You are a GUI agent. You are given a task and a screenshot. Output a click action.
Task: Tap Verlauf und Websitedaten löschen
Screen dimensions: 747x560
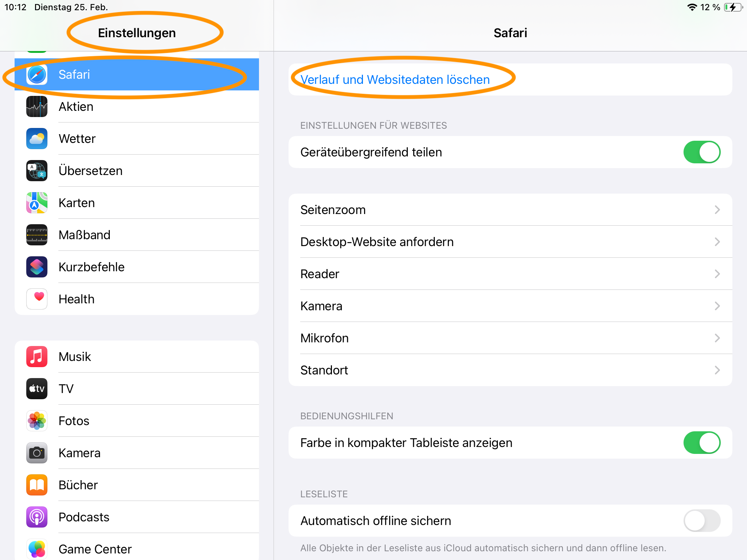(510, 79)
